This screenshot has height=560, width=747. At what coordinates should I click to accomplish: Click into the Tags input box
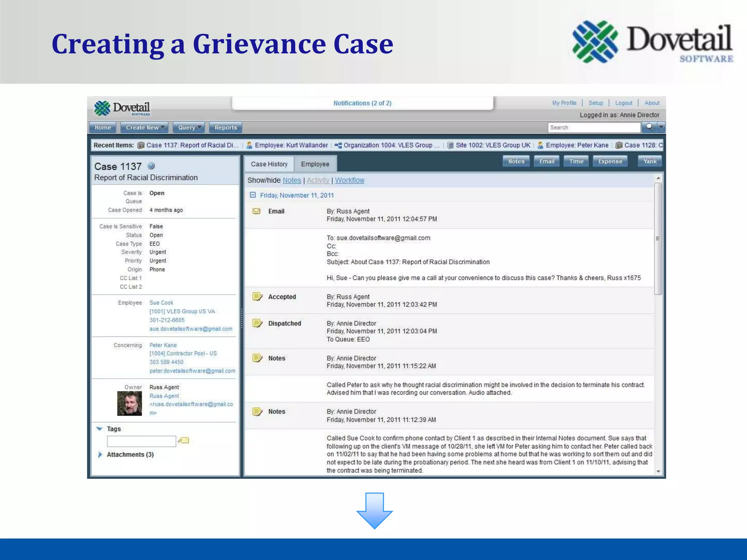pos(142,441)
